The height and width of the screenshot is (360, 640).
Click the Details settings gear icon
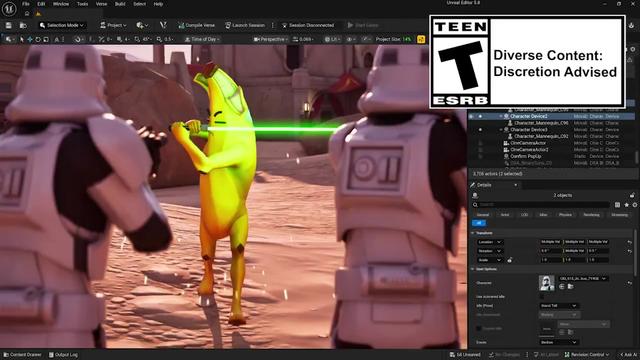click(x=635, y=204)
